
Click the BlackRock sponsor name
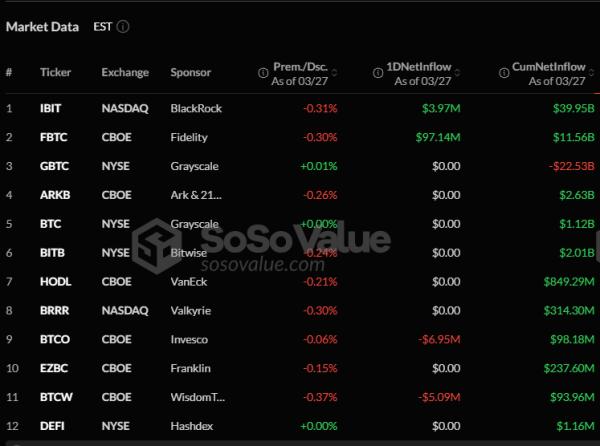point(195,108)
